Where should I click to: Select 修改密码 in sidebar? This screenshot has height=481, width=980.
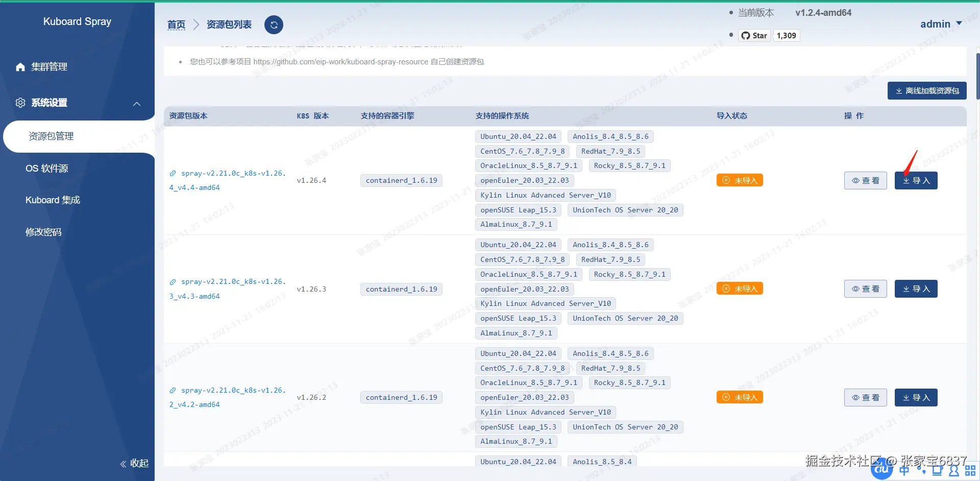[43, 232]
